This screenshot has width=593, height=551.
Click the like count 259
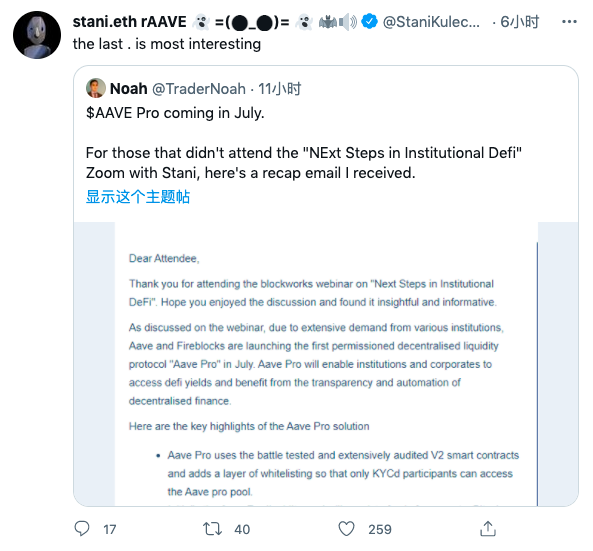[380, 529]
